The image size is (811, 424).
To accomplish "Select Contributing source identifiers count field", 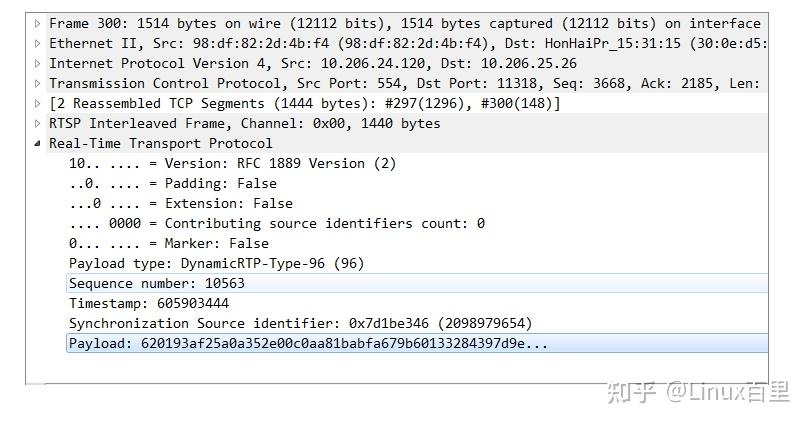I will coord(276,223).
